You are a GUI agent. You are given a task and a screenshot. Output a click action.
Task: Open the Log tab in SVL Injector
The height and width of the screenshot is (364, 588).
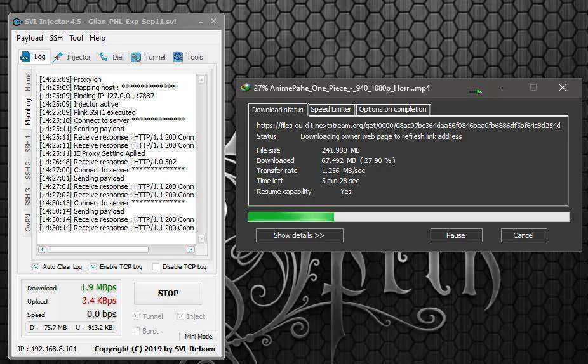[34, 56]
